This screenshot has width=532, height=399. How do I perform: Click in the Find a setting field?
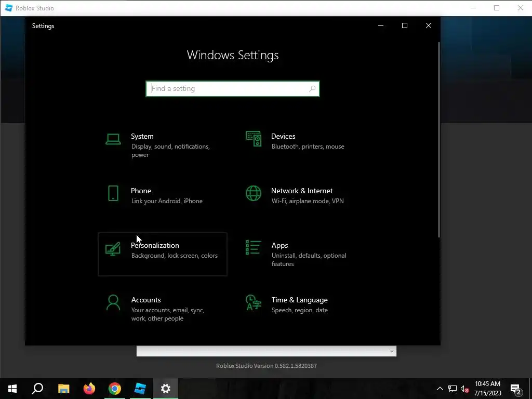tap(232, 88)
